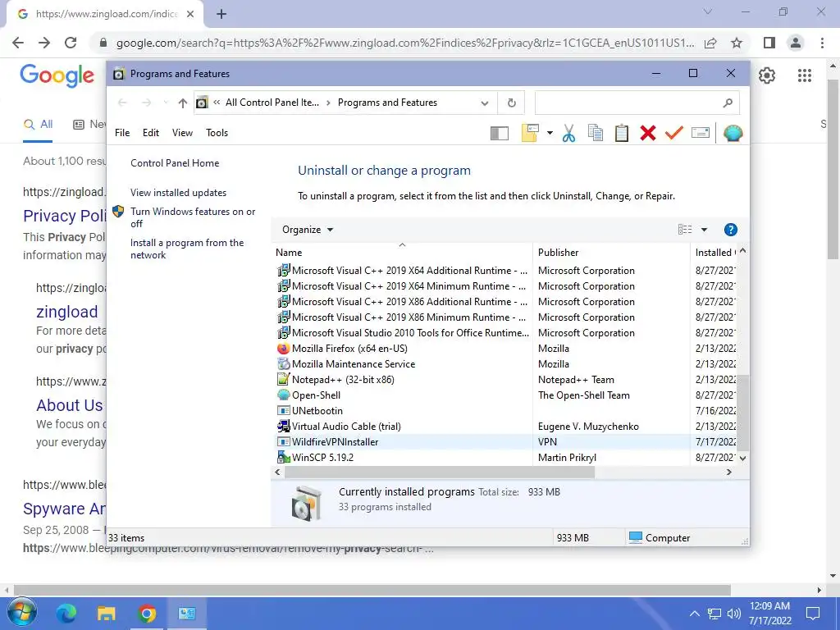The height and width of the screenshot is (630, 840).
Task: Open view options dropdown arrow beside view icon
Action: click(704, 230)
